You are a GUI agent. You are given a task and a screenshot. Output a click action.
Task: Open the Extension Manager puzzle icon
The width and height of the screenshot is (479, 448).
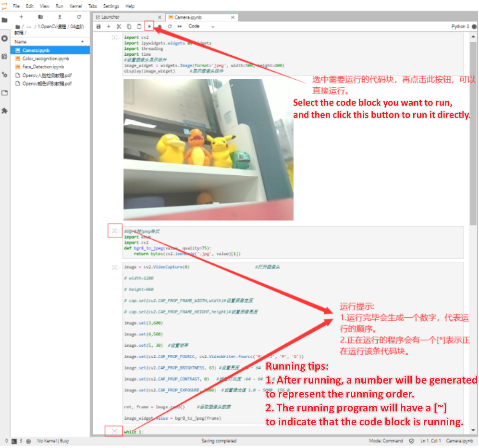5,110
